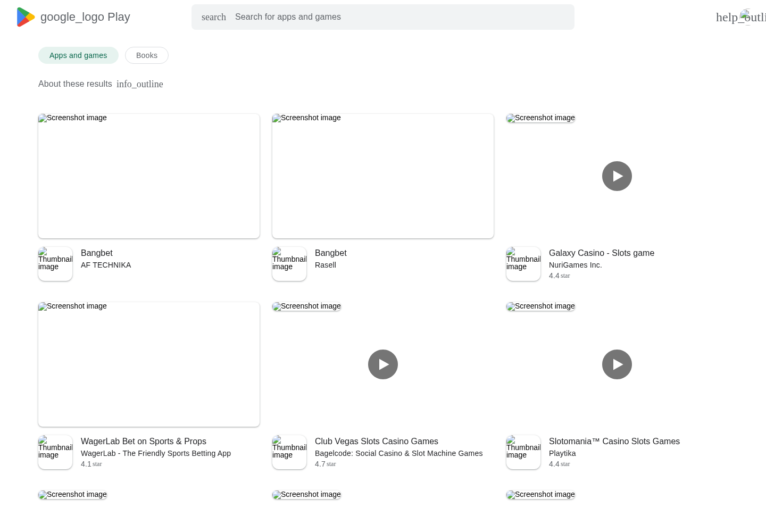The width and height of the screenshot is (766, 532).
Task: Open the WagerLab screenshot image
Action: click(x=149, y=364)
